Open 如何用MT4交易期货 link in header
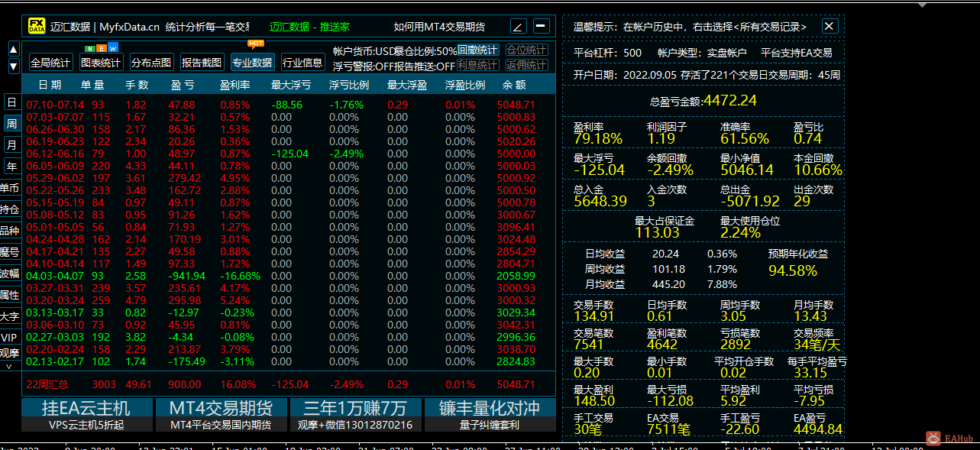980x450 pixels. pos(439,27)
